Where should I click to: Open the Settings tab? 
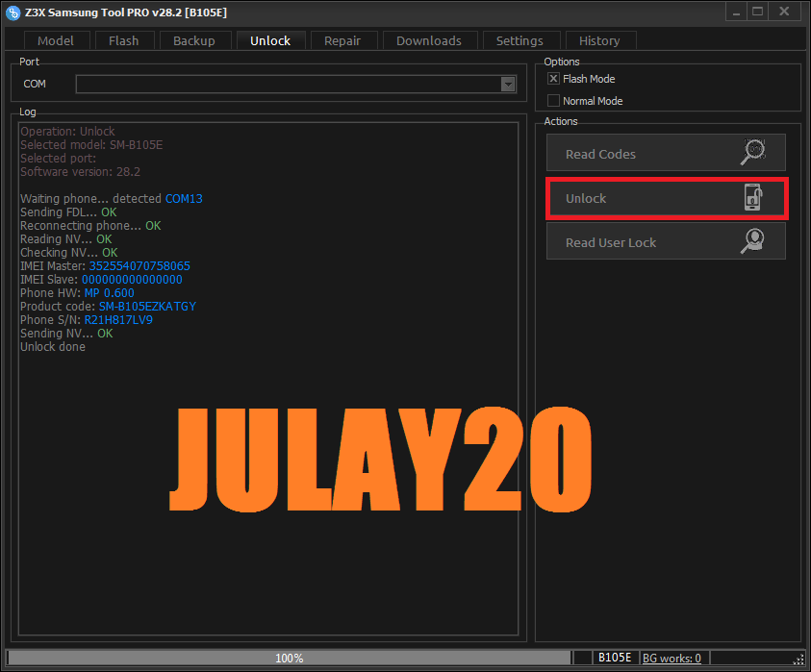(x=520, y=40)
